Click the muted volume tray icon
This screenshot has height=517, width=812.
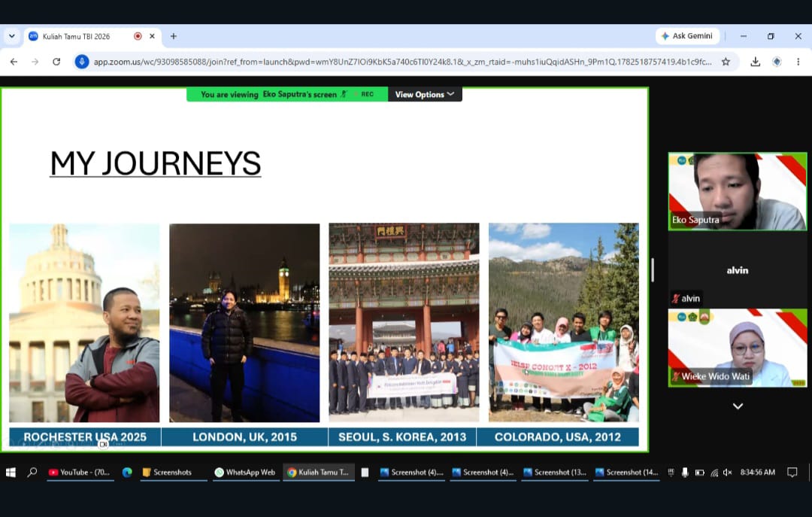pos(728,473)
